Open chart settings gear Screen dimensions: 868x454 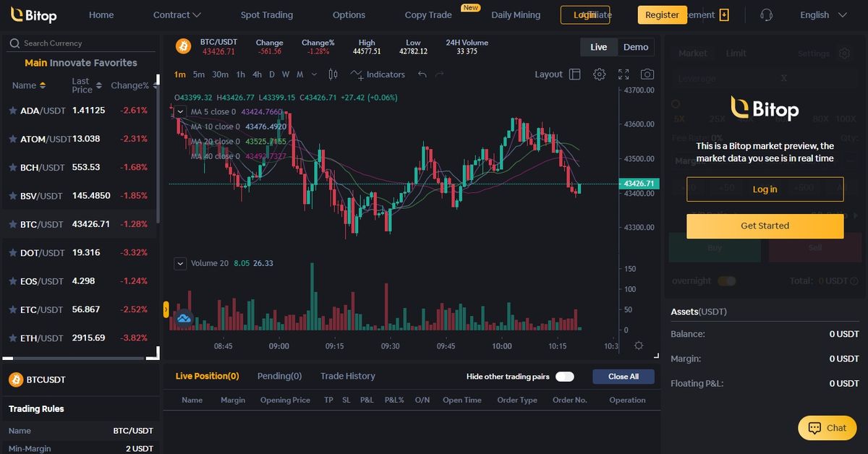pos(599,74)
